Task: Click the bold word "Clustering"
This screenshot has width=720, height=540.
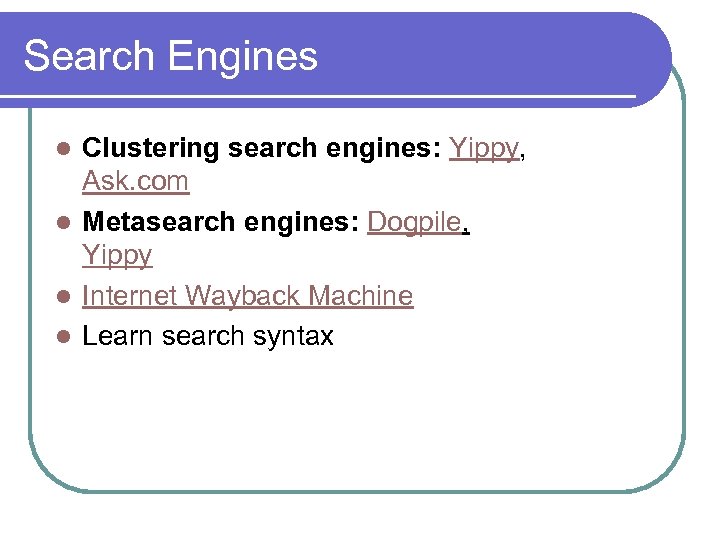Action: [150, 148]
